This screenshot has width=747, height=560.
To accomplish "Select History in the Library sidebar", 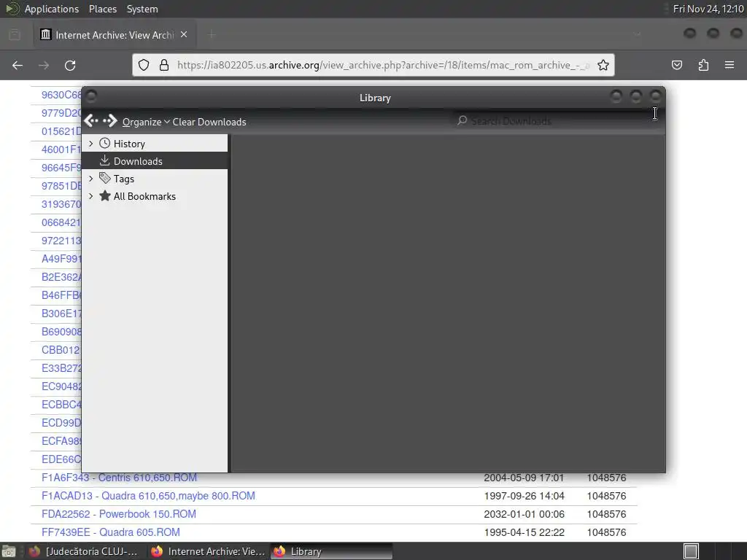I will (x=129, y=144).
